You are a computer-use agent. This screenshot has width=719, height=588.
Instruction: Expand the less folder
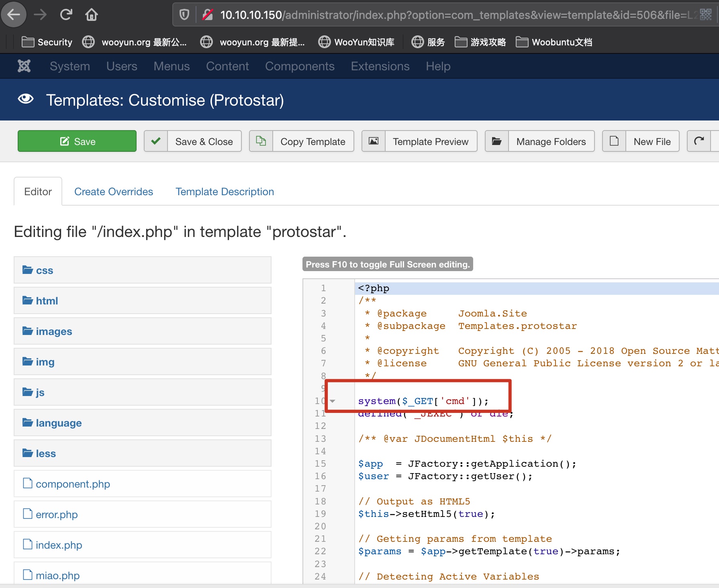click(x=143, y=453)
